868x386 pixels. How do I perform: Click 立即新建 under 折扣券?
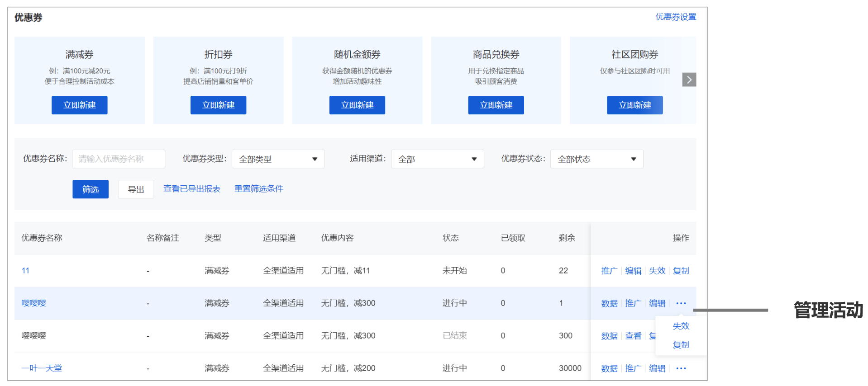(x=219, y=105)
